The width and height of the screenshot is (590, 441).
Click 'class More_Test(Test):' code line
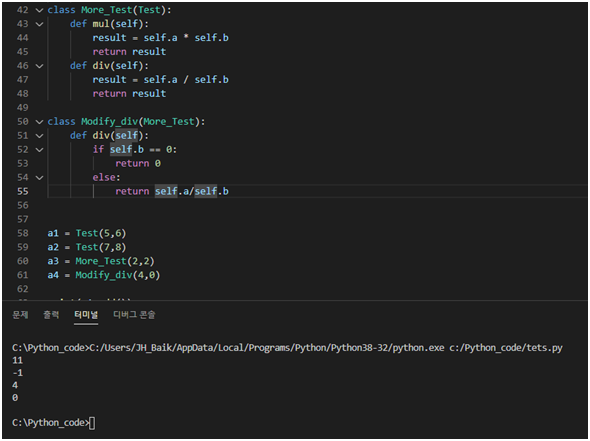[109, 10]
